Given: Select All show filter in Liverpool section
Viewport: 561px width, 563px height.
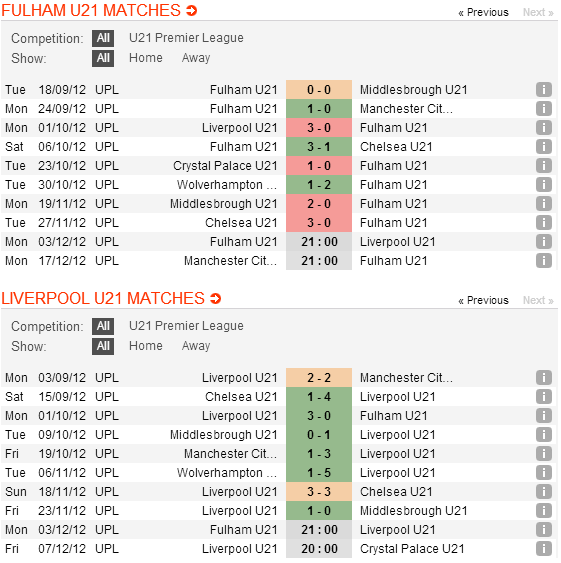Looking at the screenshot, I should (x=103, y=346).
